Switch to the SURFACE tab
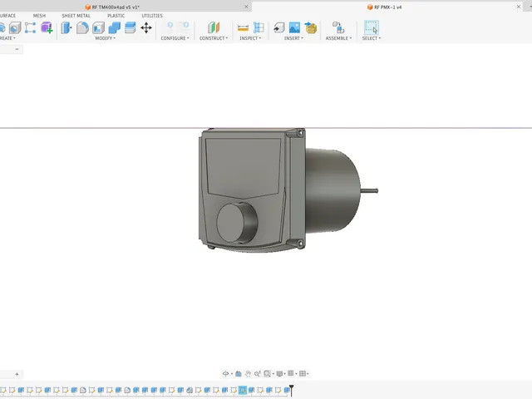Viewport: 532px width, 399px height. [x=7, y=16]
